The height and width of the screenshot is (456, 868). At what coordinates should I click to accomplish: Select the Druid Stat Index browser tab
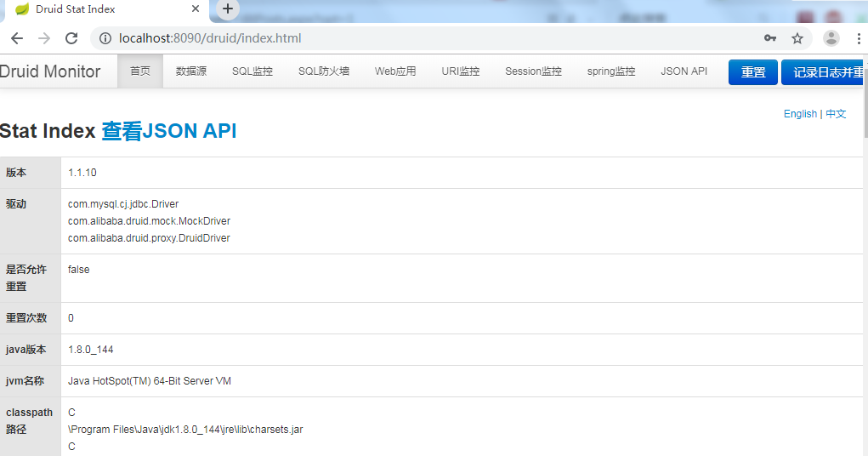(x=105, y=10)
